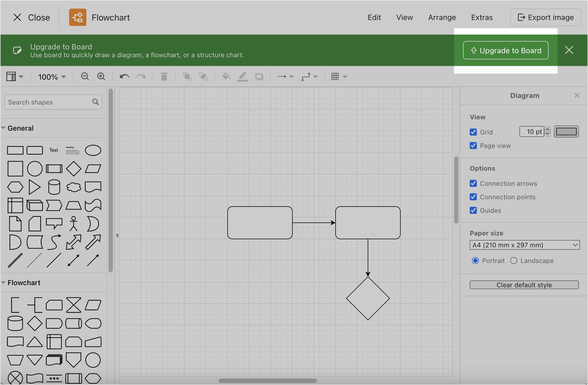Select the Portrait radio button

point(474,260)
